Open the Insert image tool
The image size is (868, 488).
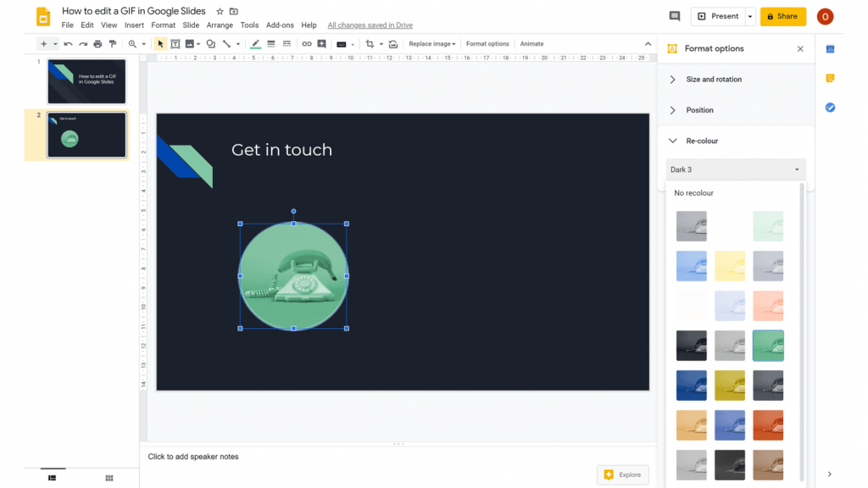[x=188, y=43]
